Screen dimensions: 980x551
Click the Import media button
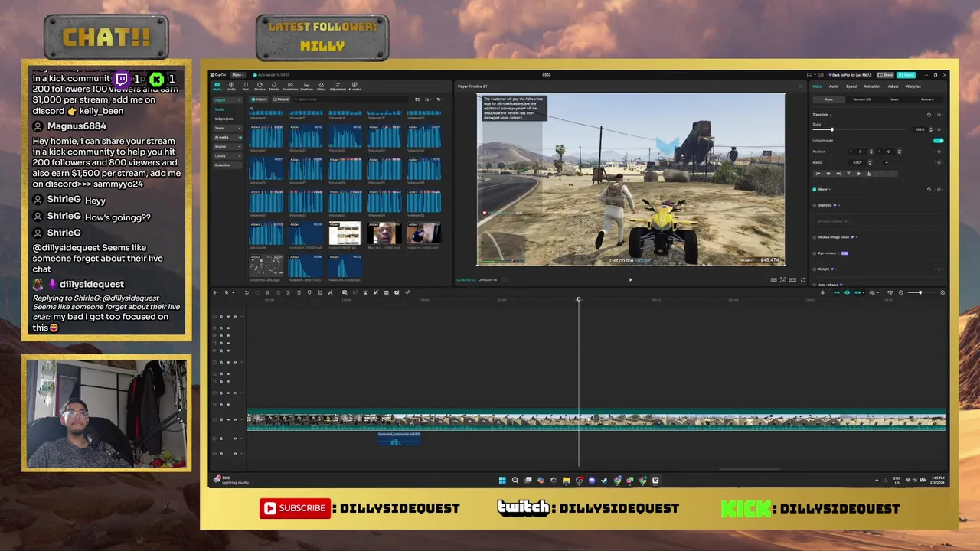[x=259, y=99]
